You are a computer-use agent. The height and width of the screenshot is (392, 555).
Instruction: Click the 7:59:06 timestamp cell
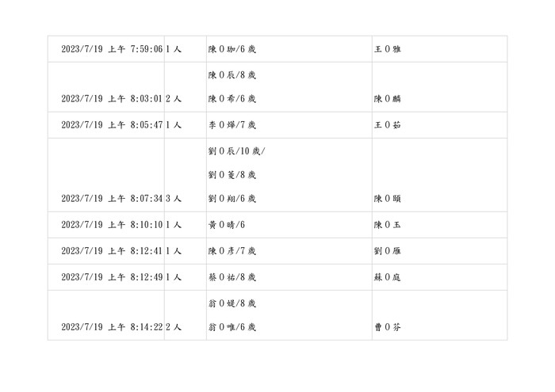click(112, 49)
